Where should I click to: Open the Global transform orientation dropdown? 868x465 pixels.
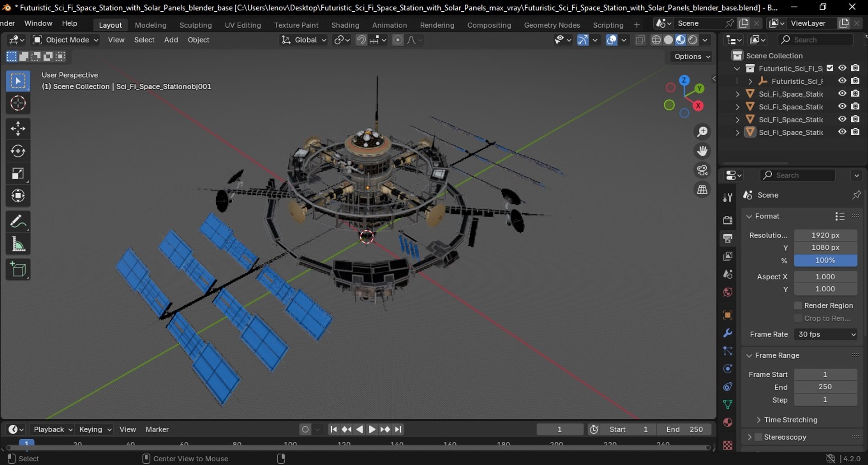[x=303, y=40]
